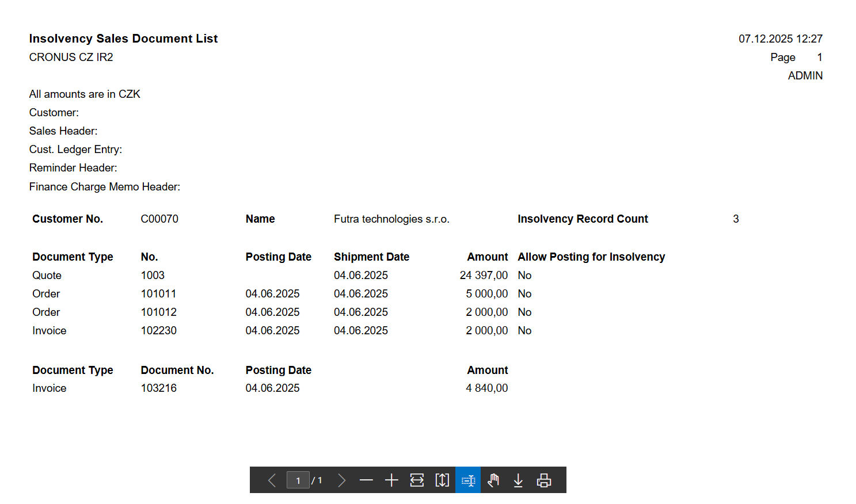Go to previous page with left chevron
856x504 pixels.
272,480
